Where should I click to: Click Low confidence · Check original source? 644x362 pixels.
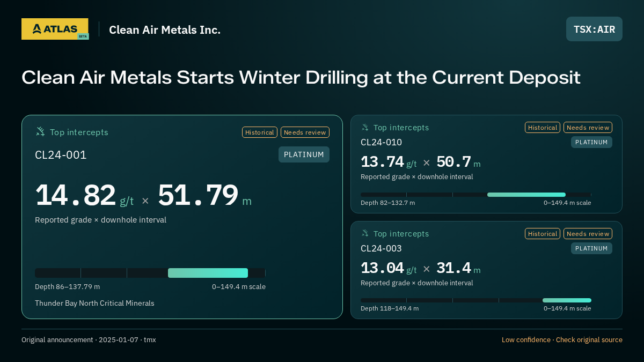562,340
